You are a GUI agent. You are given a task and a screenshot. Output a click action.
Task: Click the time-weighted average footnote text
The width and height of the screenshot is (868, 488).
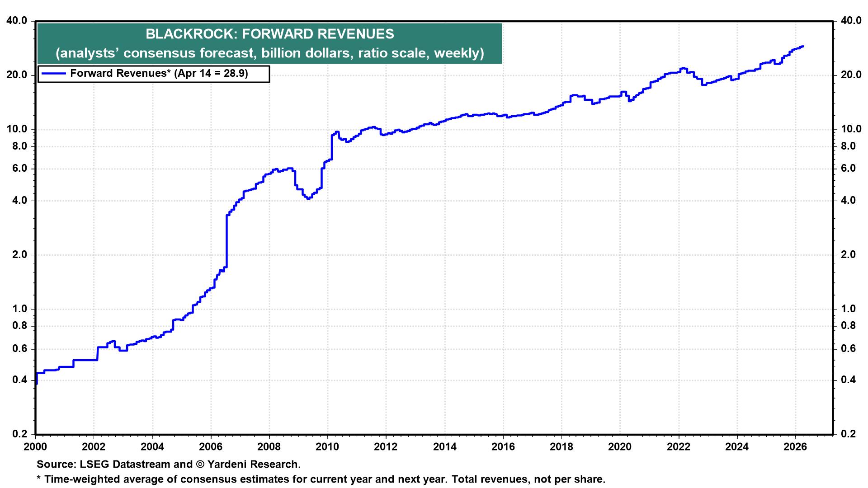click(x=321, y=479)
